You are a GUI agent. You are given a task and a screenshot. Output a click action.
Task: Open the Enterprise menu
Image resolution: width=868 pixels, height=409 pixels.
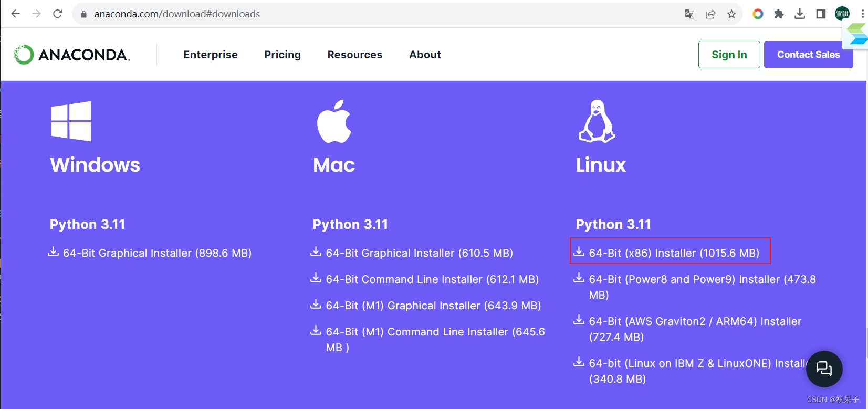pos(211,55)
